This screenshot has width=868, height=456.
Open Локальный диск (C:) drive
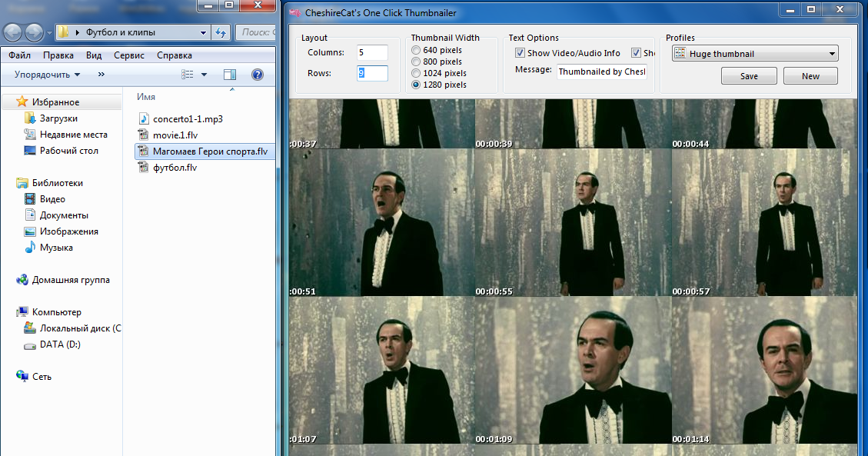pyautogui.click(x=80, y=328)
